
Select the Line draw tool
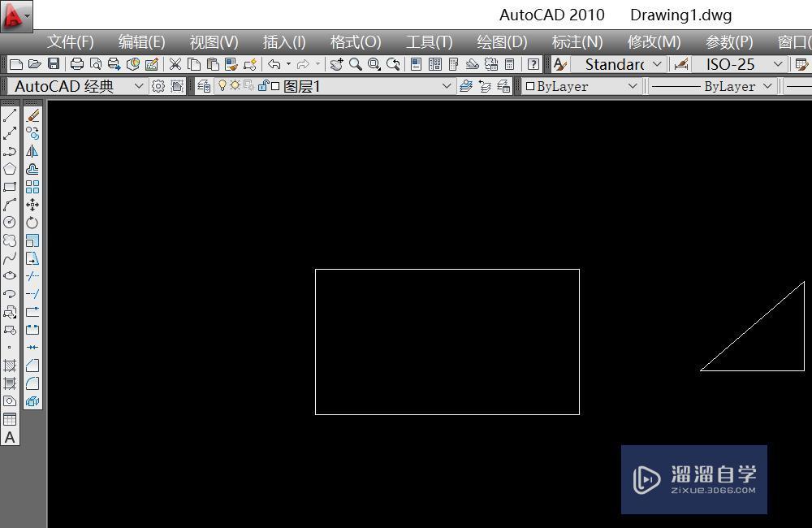10,115
